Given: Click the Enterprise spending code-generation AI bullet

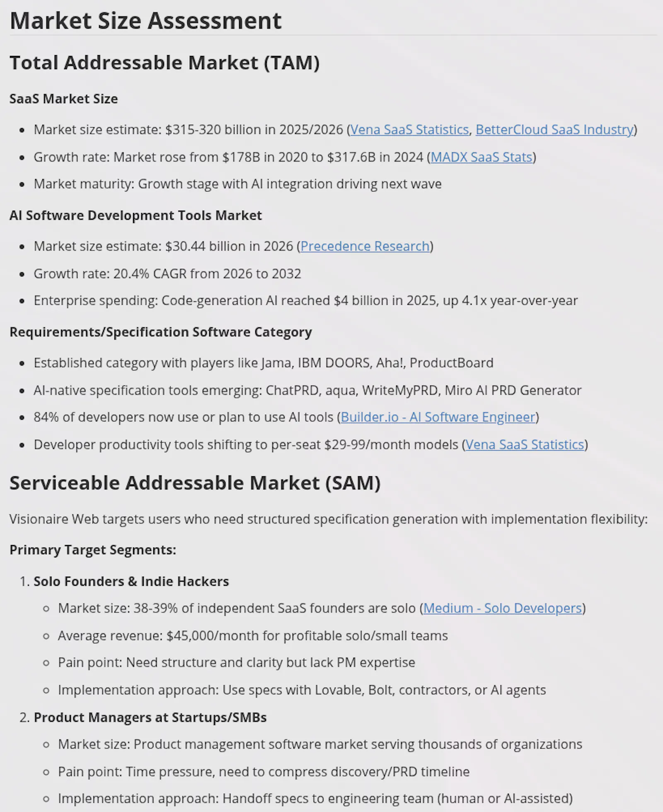Looking at the screenshot, I should tap(306, 301).
